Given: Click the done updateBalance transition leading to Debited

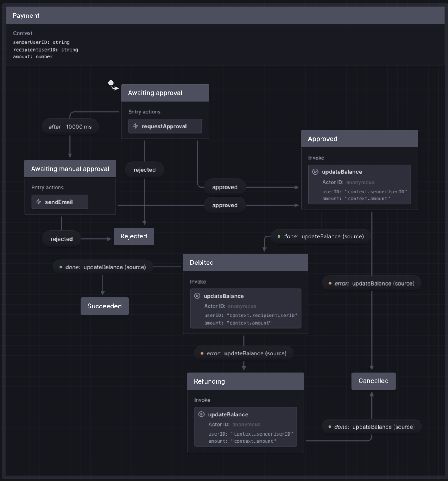Looking at the screenshot, I should pyautogui.click(x=321, y=236).
